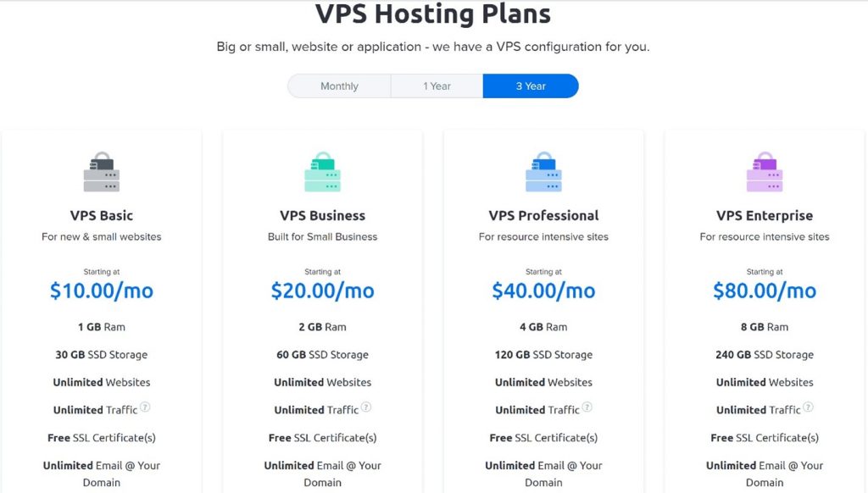Click the VPS Basic grey server icon

pos(102,171)
